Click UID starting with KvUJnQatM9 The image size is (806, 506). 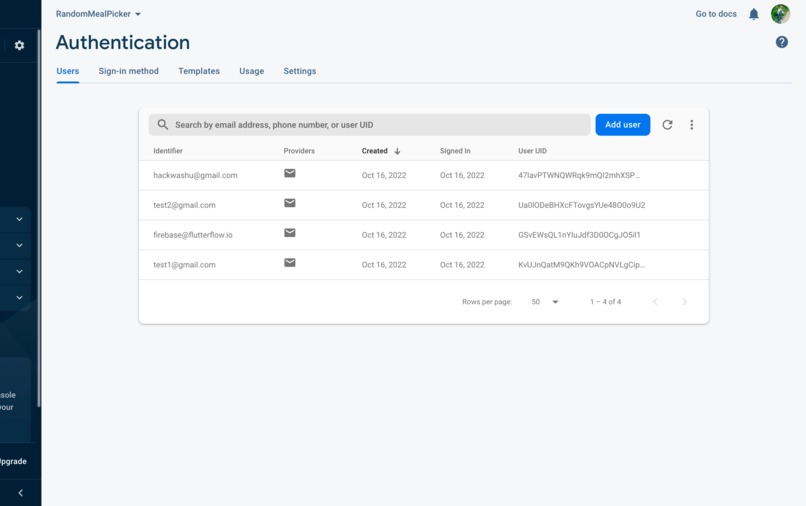[x=581, y=265]
